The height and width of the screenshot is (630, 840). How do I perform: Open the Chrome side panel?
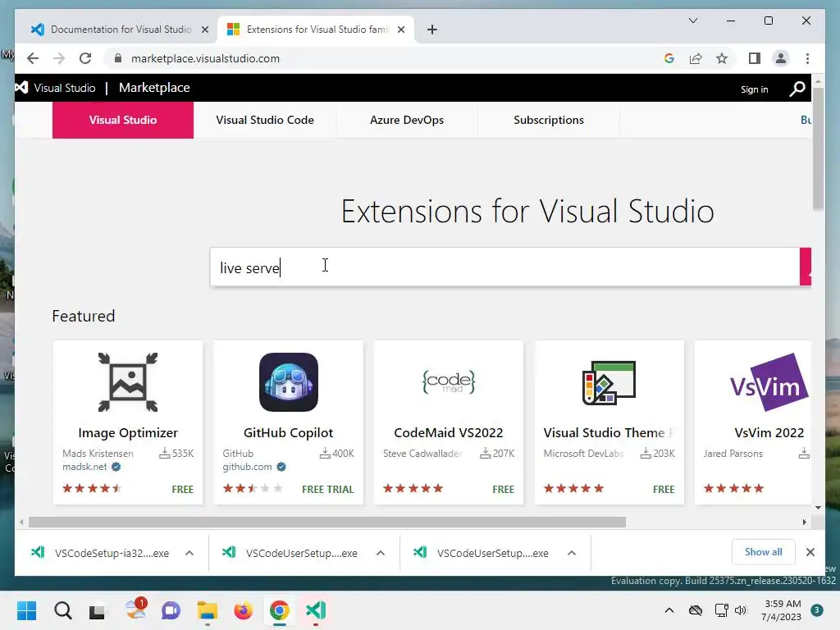tap(755, 58)
